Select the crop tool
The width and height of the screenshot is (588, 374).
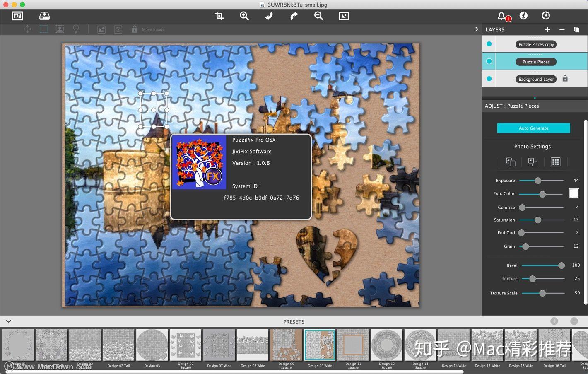219,16
